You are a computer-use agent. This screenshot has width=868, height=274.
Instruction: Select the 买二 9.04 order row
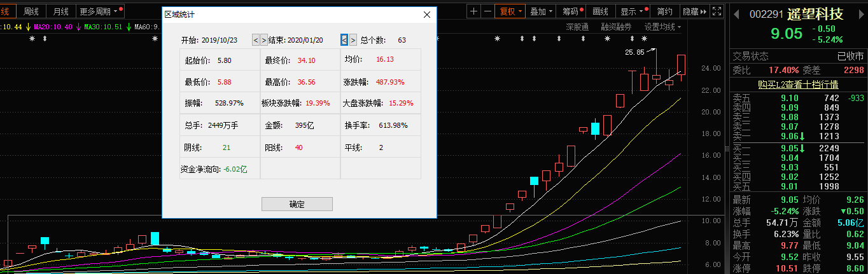[797, 158]
